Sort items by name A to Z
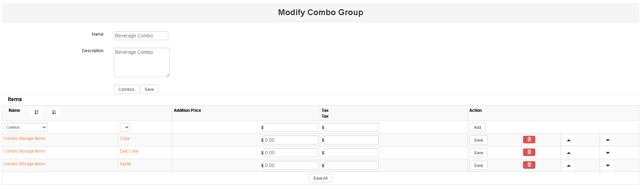The height and width of the screenshot is (191, 644). pyautogui.click(x=37, y=112)
